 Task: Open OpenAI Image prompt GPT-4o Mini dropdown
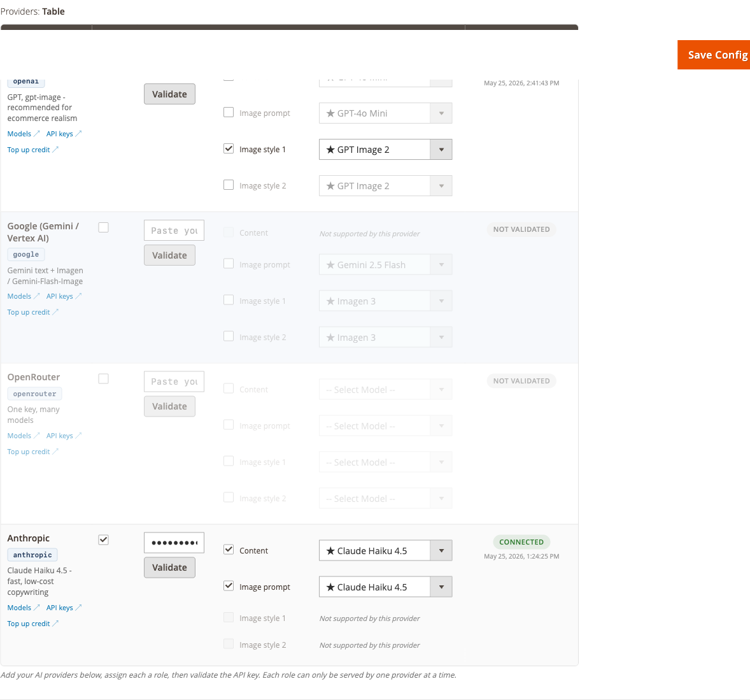pyautogui.click(x=386, y=113)
